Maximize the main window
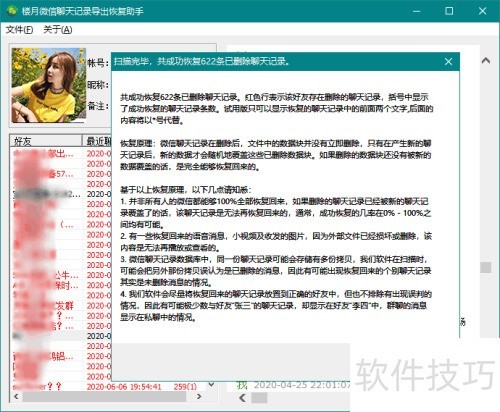The image size is (500, 412). (449, 11)
